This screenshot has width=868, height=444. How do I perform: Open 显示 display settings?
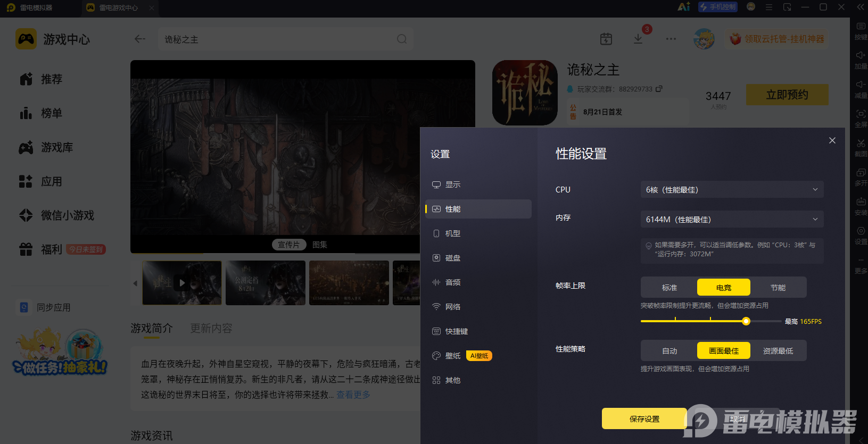[478, 185]
